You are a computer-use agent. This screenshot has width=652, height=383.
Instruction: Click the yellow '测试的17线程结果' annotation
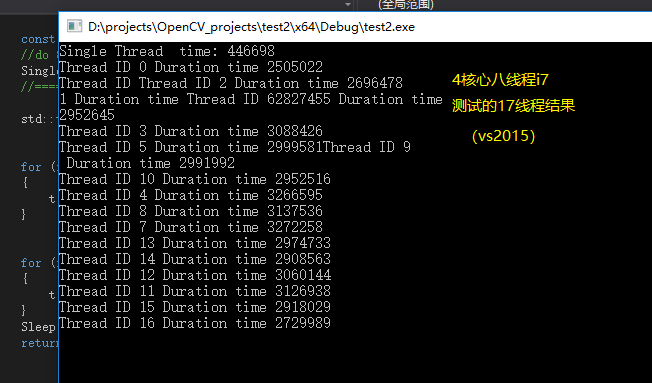[x=514, y=106]
